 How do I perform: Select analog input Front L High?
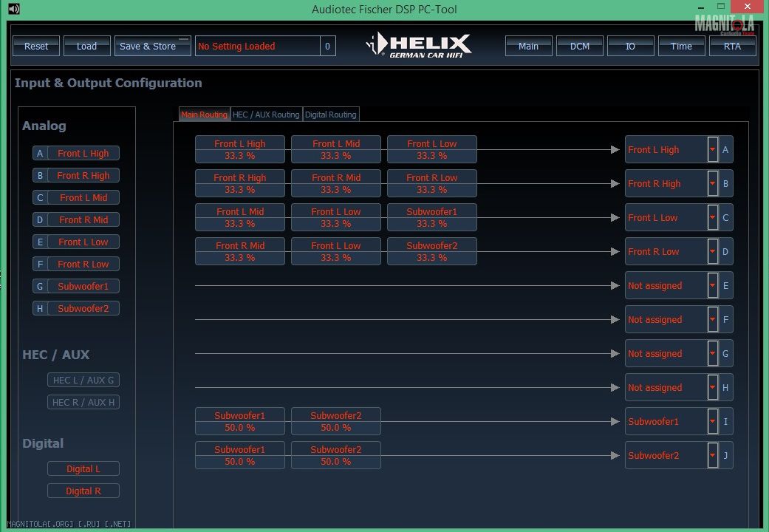coord(83,153)
